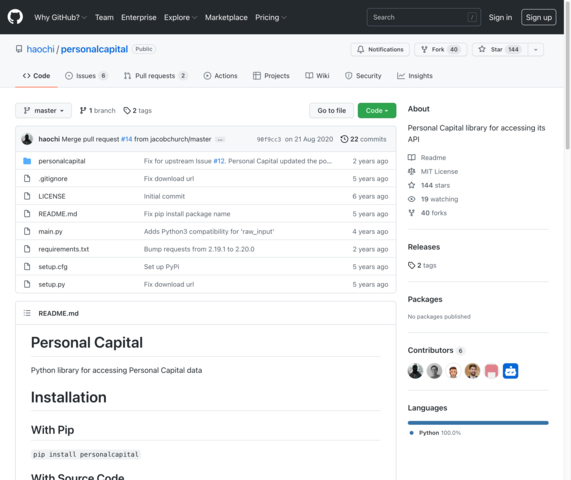Screen dimensions: 571x480
Task: Click the 2 tags icon next to branch
Action: pos(127,110)
